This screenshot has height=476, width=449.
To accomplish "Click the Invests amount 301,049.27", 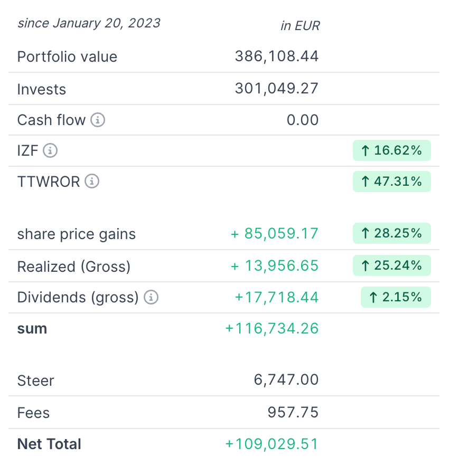I will (277, 88).
